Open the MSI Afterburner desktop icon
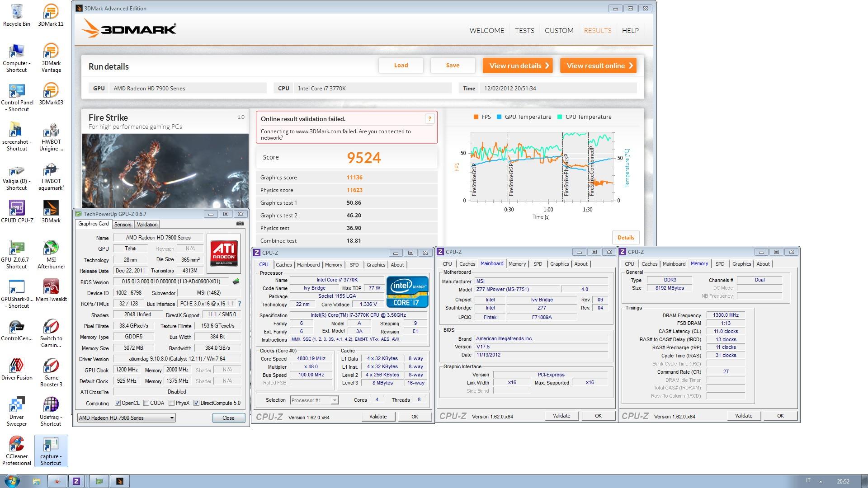Viewport: 868px width, 488px height. coord(51,254)
